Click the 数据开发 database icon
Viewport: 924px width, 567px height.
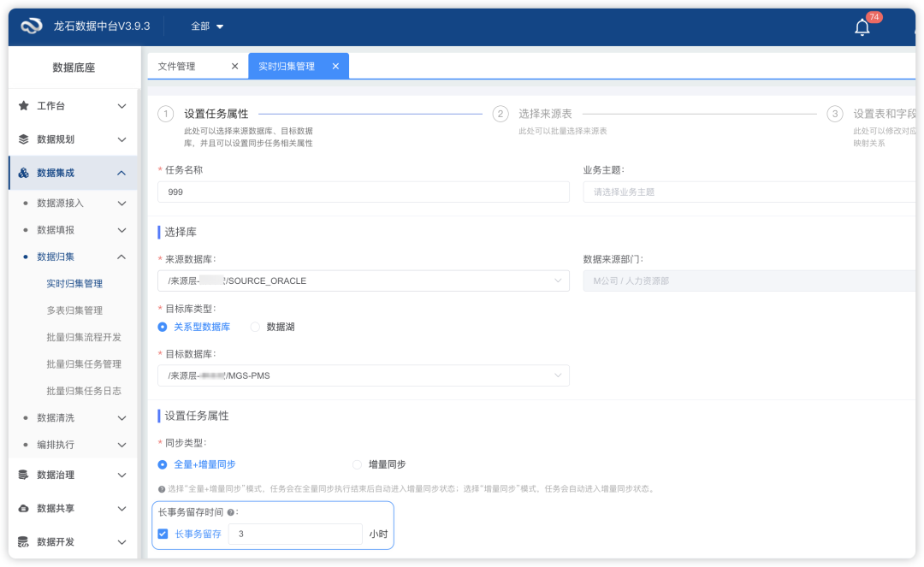[24, 542]
